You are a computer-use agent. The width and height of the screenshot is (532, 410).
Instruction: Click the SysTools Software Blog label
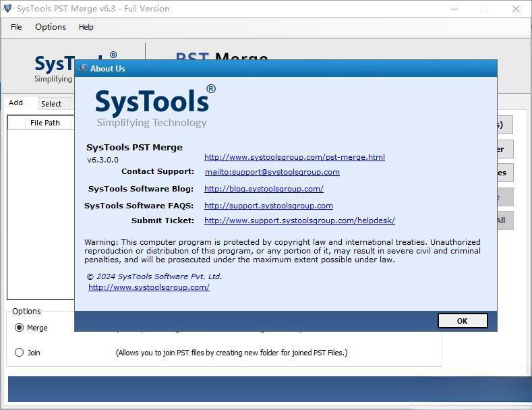[x=141, y=189]
